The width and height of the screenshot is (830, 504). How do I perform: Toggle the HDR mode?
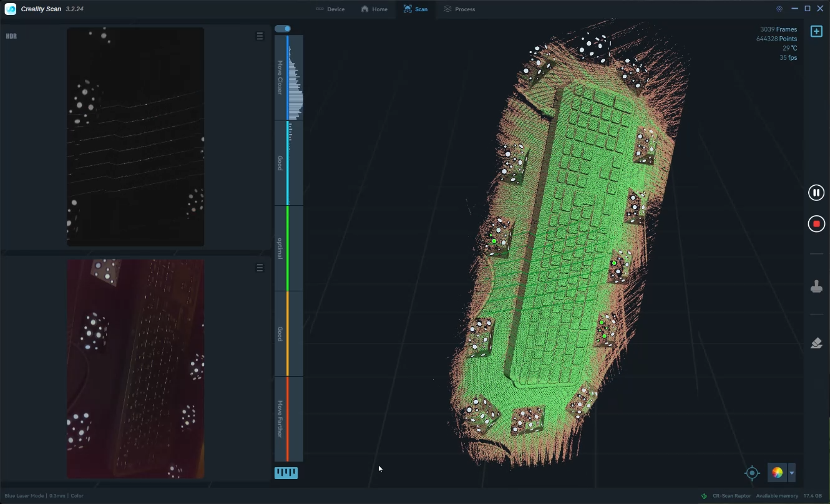pos(11,36)
